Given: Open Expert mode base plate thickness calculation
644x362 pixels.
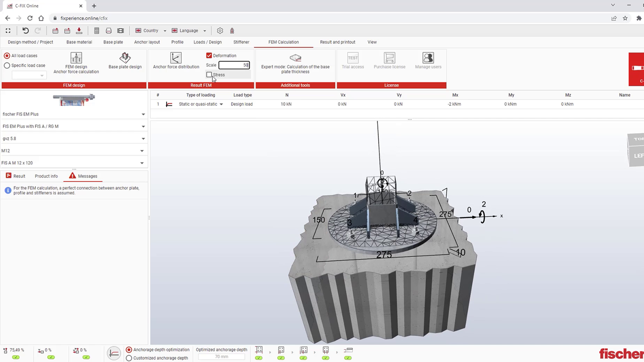Looking at the screenshot, I should click(295, 58).
